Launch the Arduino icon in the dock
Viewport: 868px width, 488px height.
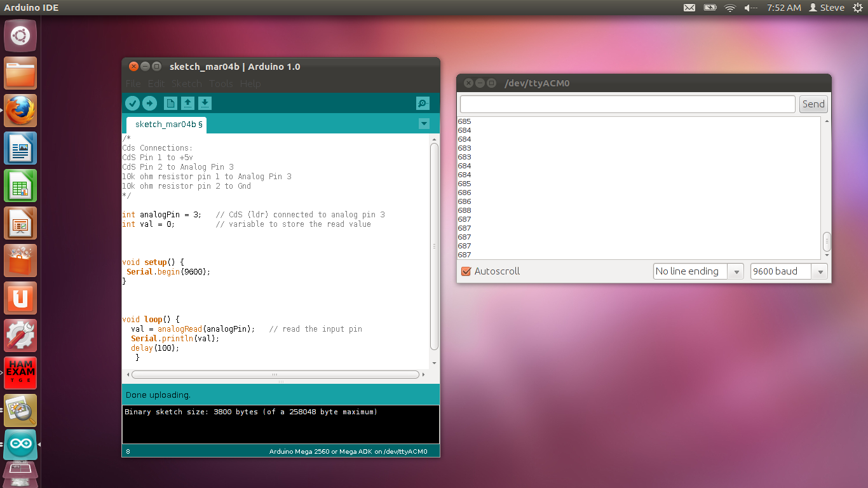20,444
